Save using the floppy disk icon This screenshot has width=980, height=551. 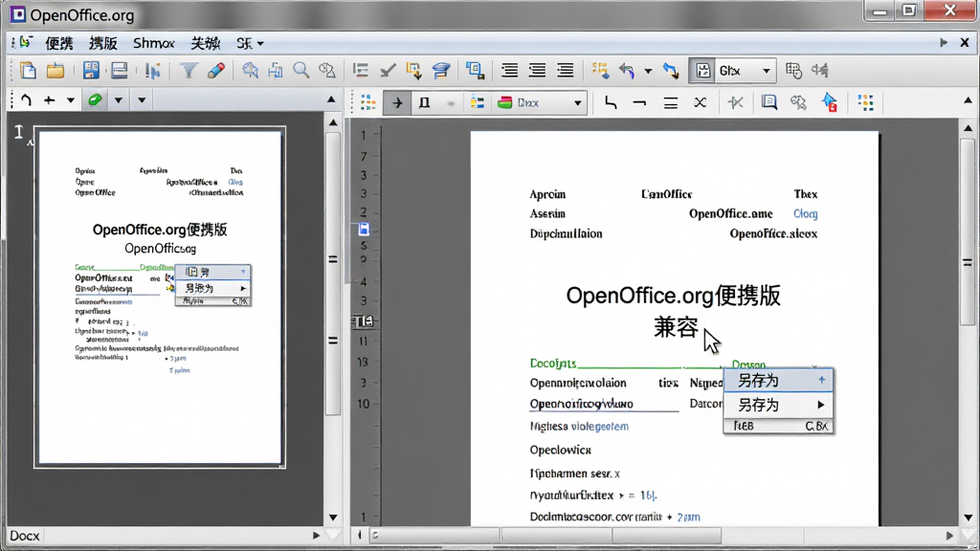pos(91,71)
